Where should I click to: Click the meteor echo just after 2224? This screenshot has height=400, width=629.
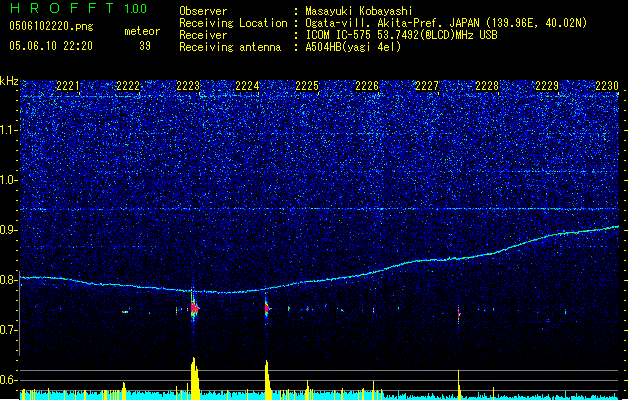click(267, 308)
